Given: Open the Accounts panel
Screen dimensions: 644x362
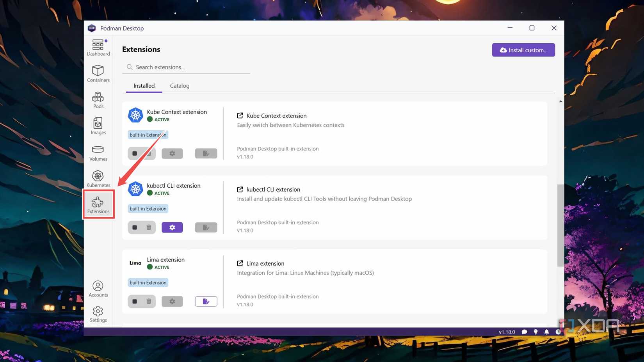Looking at the screenshot, I should pyautogui.click(x=98, y=289).
